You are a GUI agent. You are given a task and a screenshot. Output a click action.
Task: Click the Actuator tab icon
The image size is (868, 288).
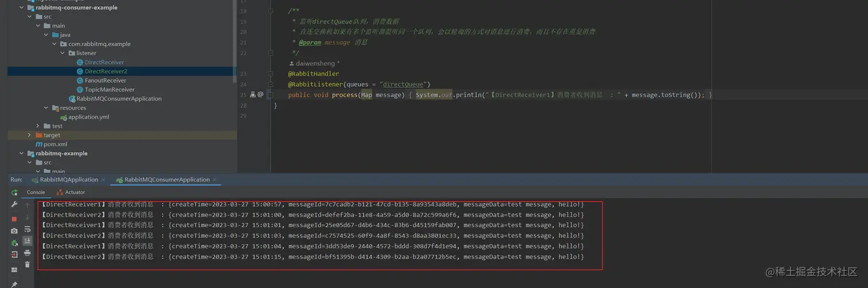tap(60, 192)
